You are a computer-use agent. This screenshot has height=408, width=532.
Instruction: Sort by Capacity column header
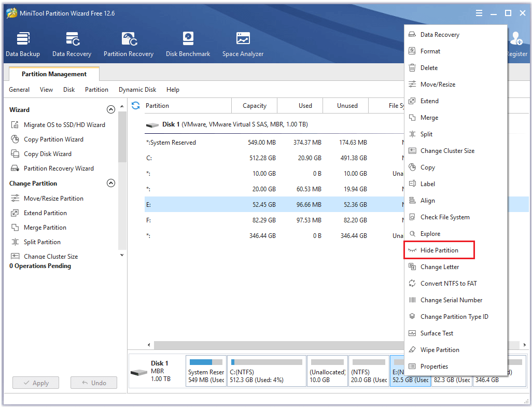(255, 105)
